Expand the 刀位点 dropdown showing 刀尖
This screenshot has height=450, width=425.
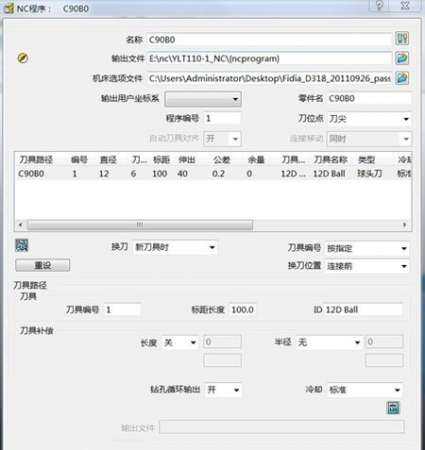369,119
